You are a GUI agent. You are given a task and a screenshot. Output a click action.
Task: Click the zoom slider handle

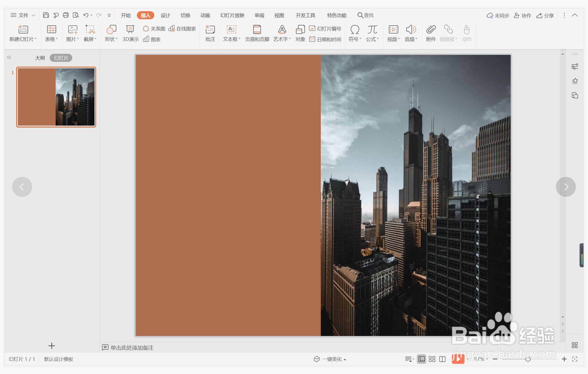[528, 359]
